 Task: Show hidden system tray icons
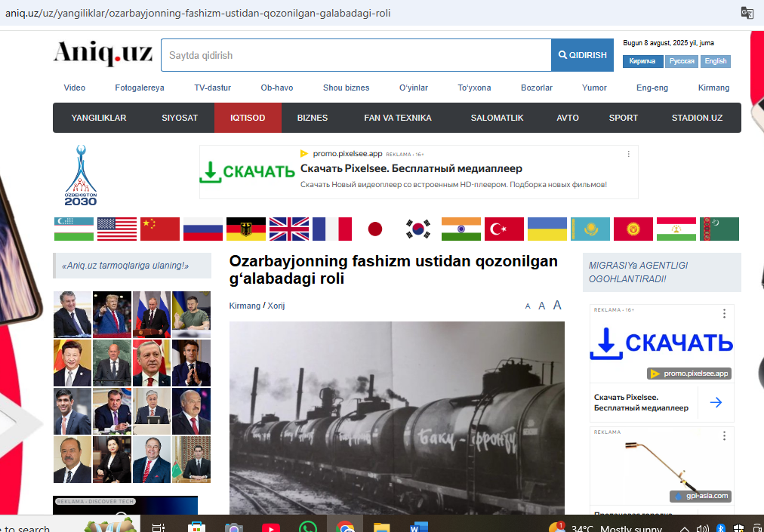685,529
